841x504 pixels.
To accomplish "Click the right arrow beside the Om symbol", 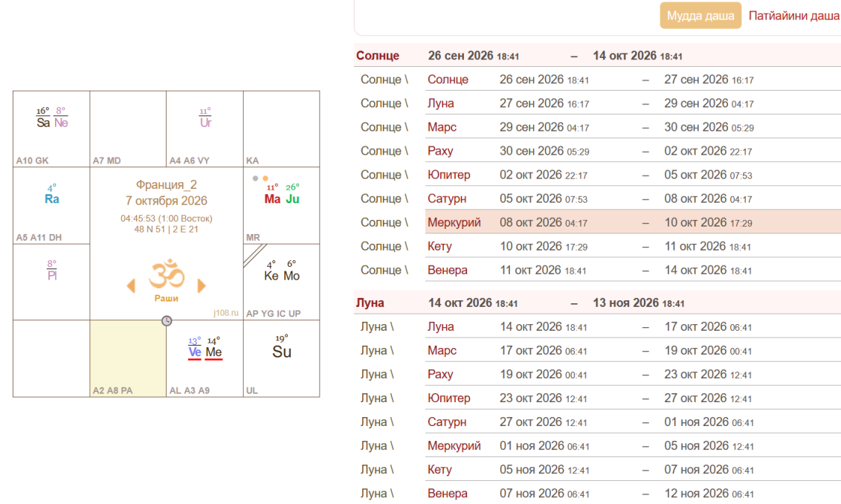I will point(202,285).
